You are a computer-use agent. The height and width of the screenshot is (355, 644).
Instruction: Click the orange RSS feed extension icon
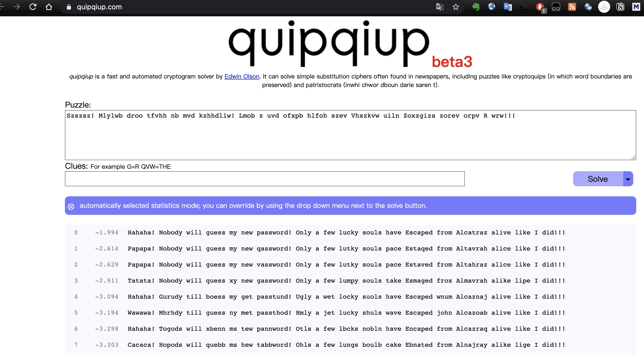click(572, 7)
